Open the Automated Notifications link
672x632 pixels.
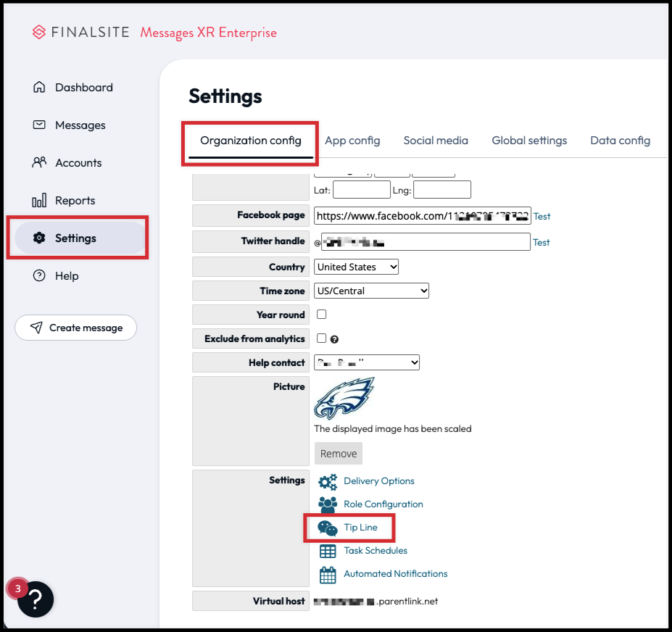tap(396, 573)
